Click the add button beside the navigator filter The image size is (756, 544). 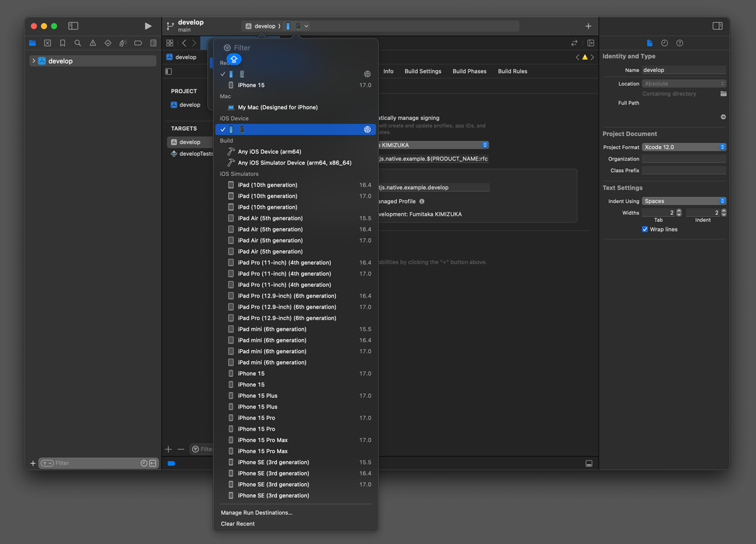[x=33, y=463]
